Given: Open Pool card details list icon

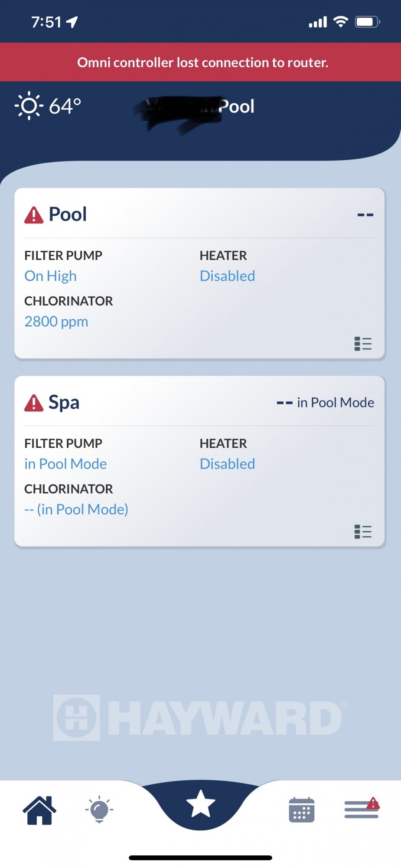Looking at the screenshot, I should coord(363,344).
